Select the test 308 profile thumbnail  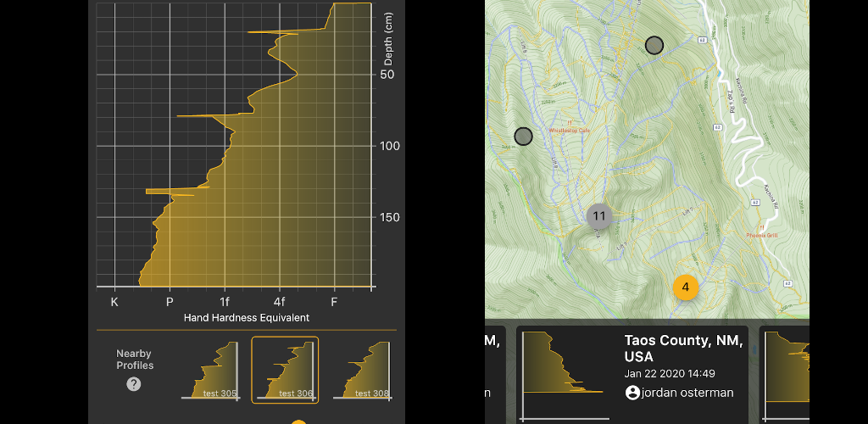(362, 370)
